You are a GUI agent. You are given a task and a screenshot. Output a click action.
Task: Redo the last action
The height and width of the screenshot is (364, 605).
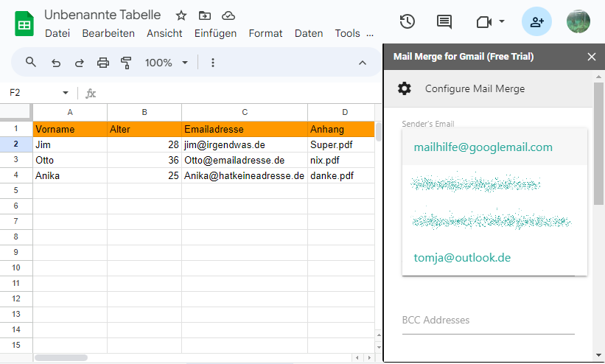pyautogui.click(x=79, y=63)
